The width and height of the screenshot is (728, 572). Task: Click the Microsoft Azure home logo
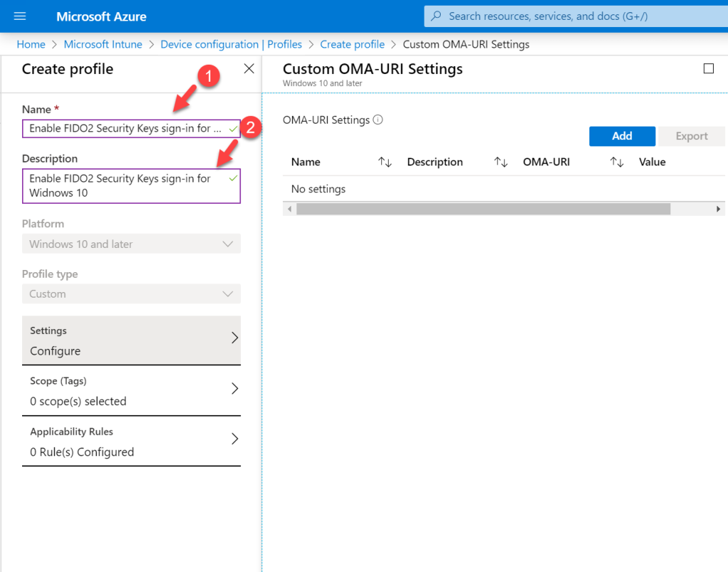101,16
